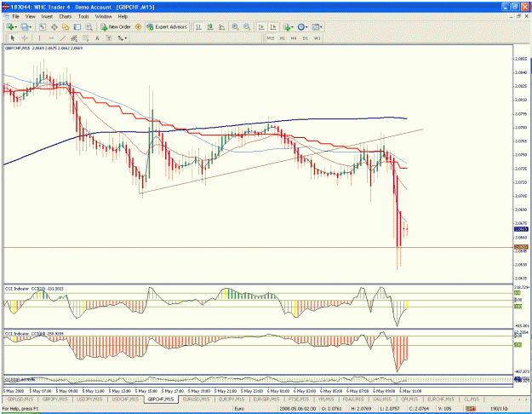Open the Indicators list dropdown

click(x=289, y=26)
